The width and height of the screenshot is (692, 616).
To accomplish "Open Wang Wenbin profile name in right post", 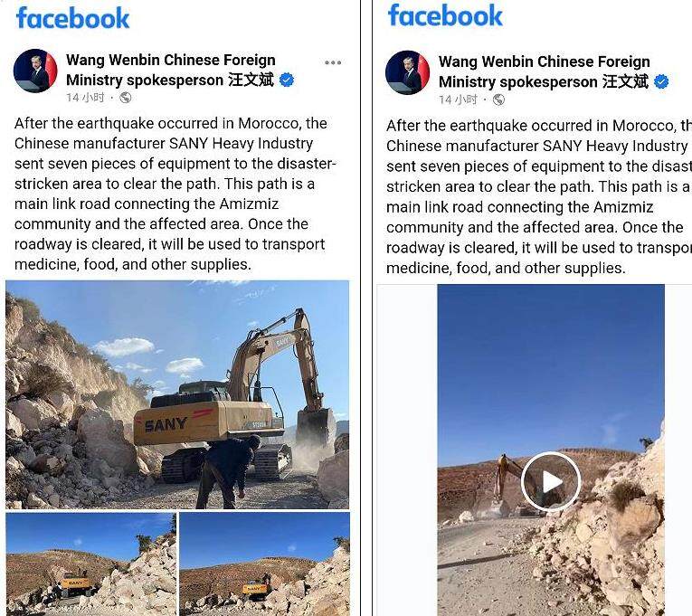I will 544,71.
